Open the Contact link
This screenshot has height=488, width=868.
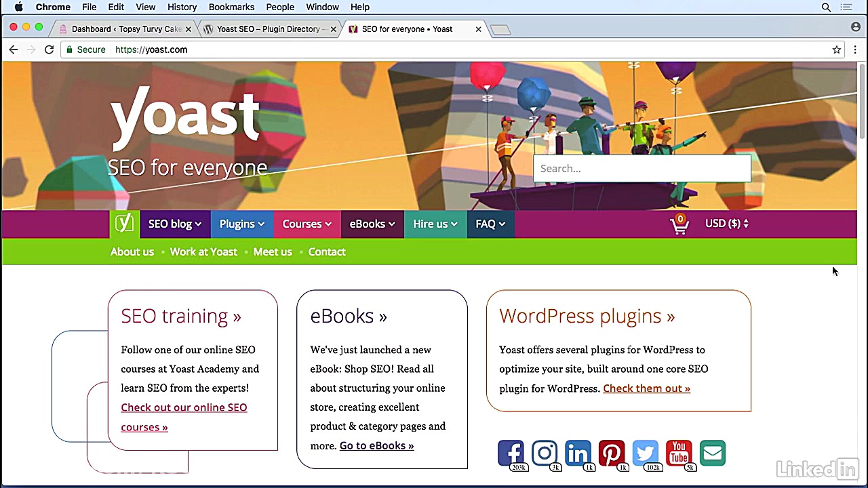pos(327,251)
